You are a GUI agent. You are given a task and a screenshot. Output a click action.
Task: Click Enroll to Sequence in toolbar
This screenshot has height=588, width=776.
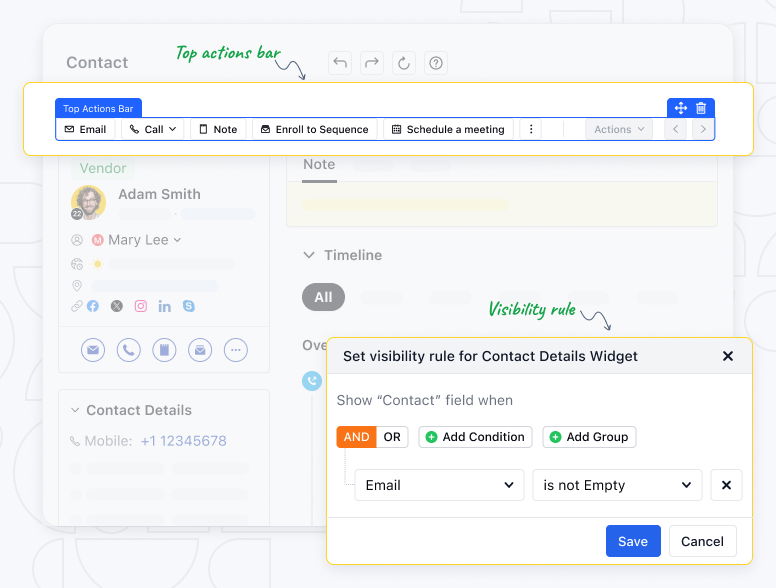pyautogui.click(x=315, y=129)
